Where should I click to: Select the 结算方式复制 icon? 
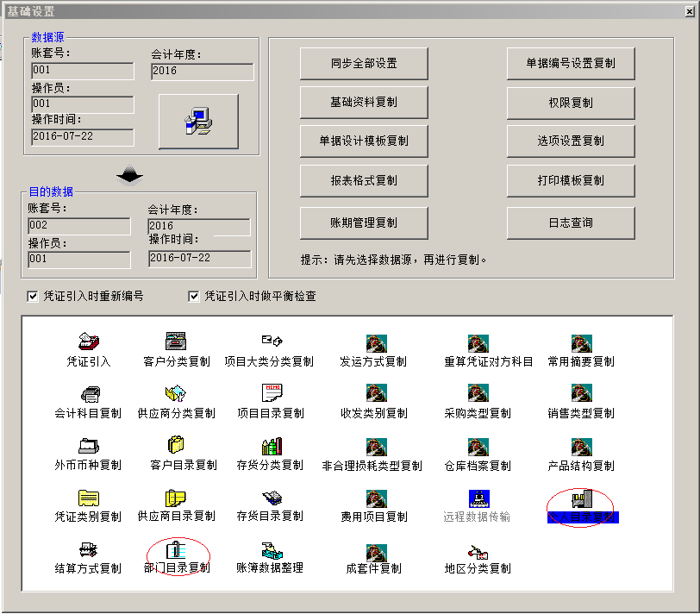point(89,549)
